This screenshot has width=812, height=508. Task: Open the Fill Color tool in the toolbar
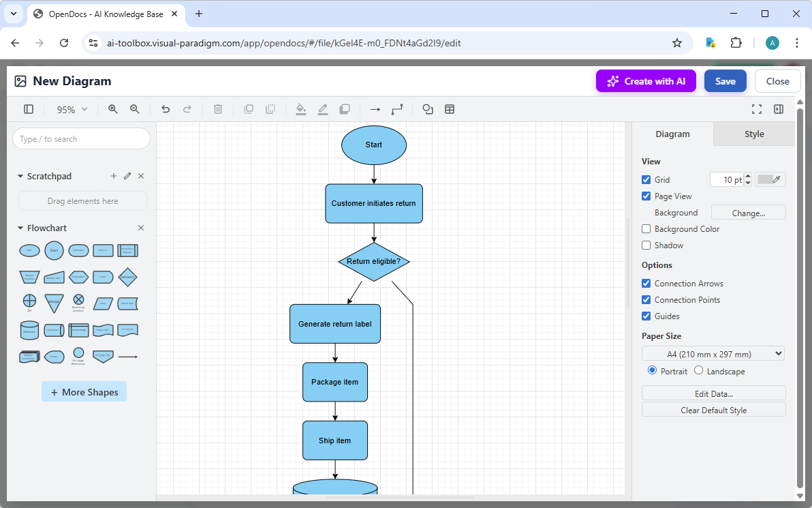coord(301,109)
